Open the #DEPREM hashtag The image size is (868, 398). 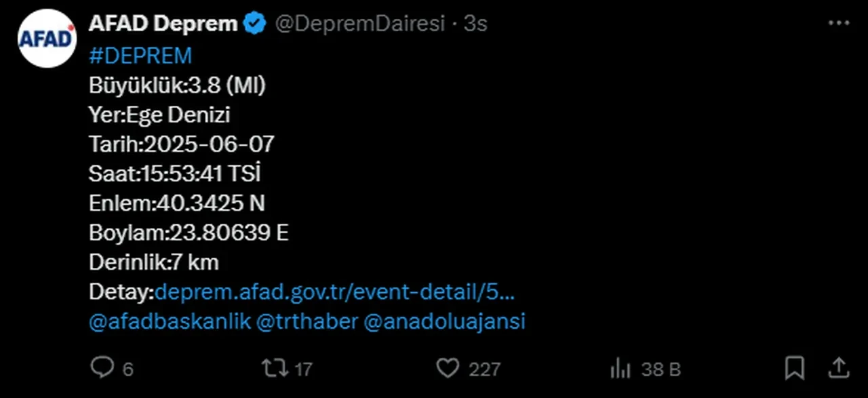coord(140,56)
